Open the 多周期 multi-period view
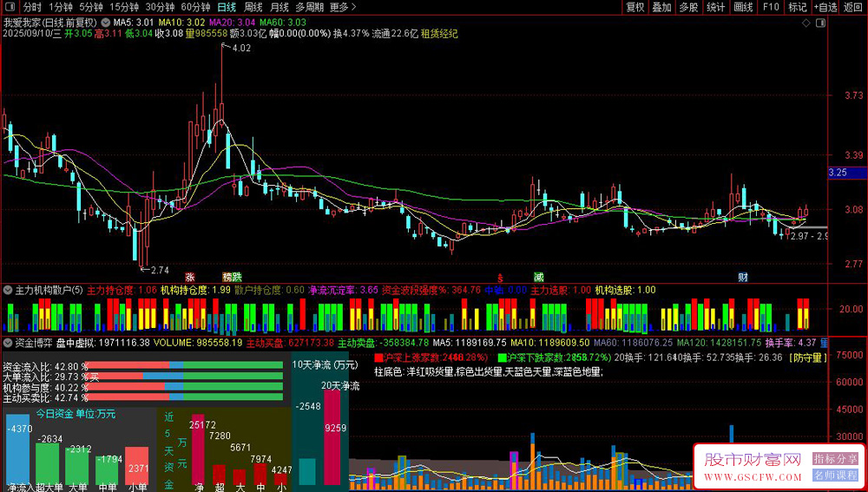Screen dimensions: 868x492 [308, 7]
